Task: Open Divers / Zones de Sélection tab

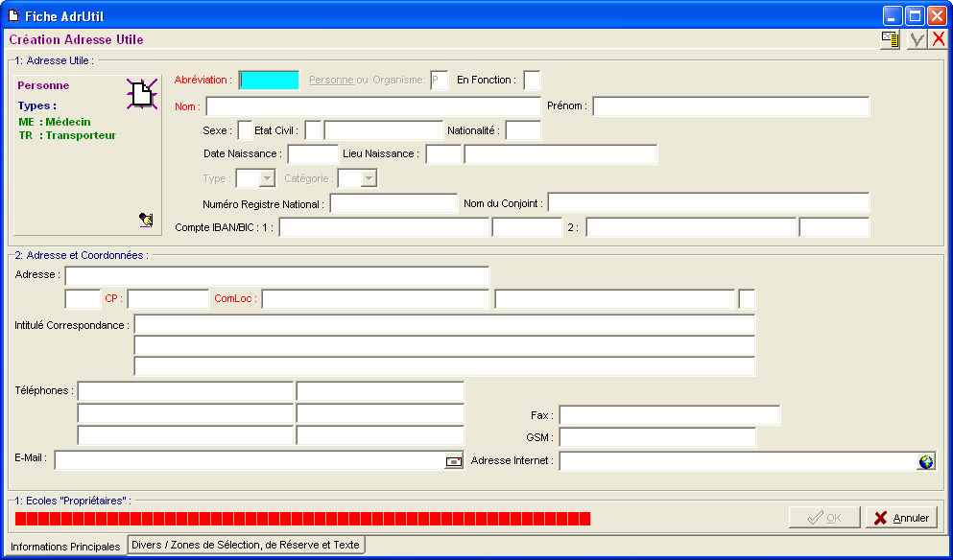Action: click(x=246, y=545)
